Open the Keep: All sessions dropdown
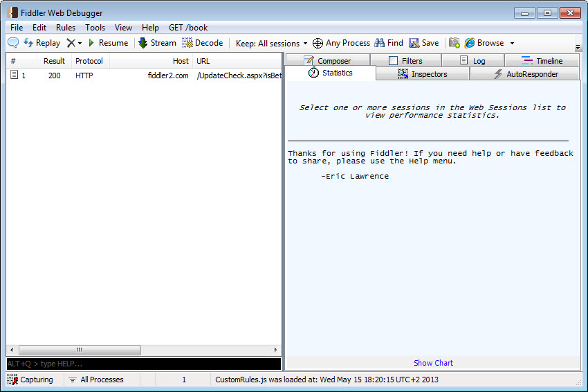The height and width of the screenshot is (392, 588). [271, 43]
